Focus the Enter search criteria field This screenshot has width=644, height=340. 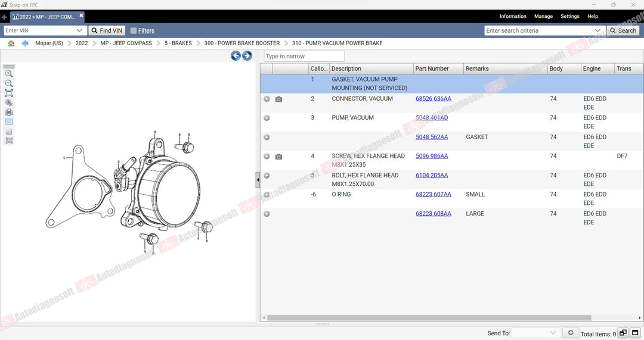click(x=539, y=30)
